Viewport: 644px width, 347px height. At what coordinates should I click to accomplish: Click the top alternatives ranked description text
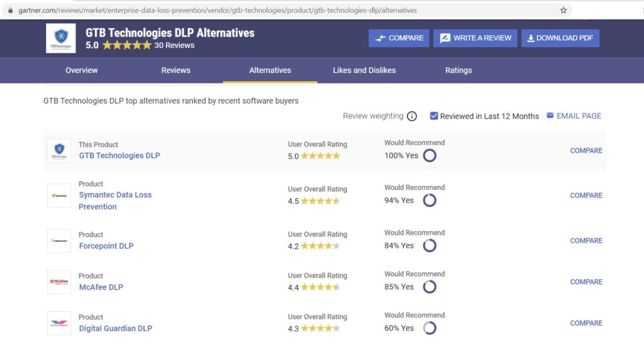click(x=171, y=101)
